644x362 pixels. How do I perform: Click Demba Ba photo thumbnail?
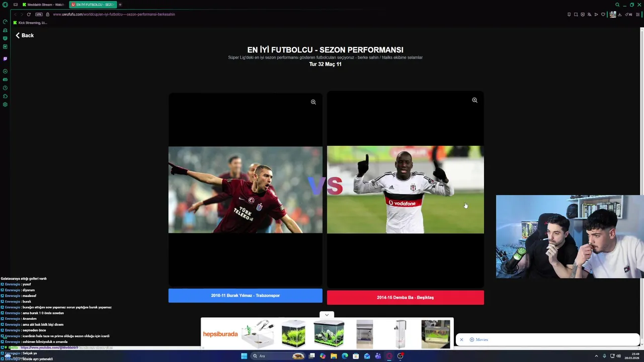coord(406,190)
